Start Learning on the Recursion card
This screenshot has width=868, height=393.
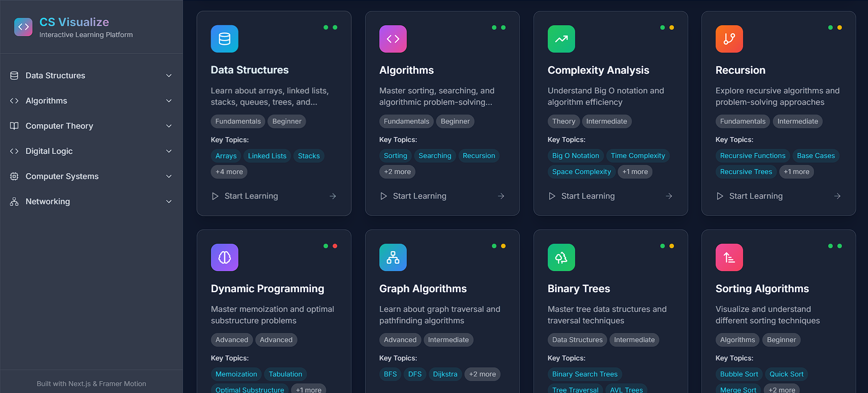pos(755,196)
